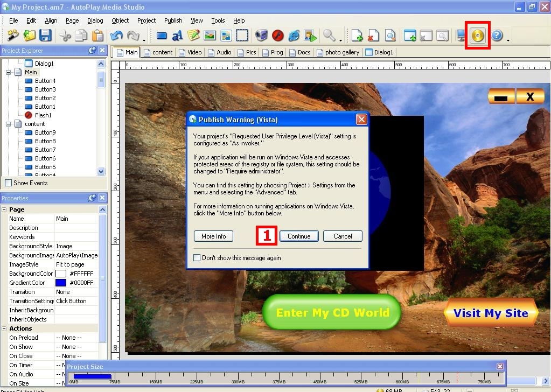Click the Save project floppy disk icon
551x392 pixels.
45,36
